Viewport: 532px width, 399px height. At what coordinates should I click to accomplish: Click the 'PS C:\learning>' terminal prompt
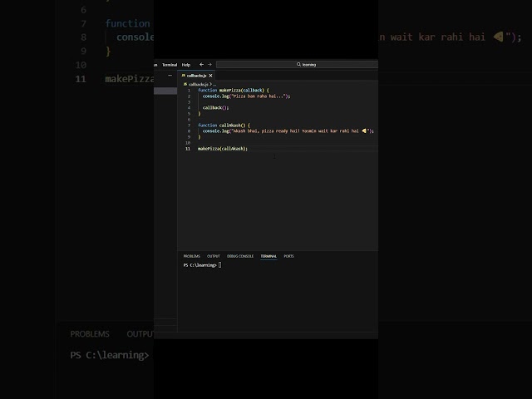[x=199, y=265]
